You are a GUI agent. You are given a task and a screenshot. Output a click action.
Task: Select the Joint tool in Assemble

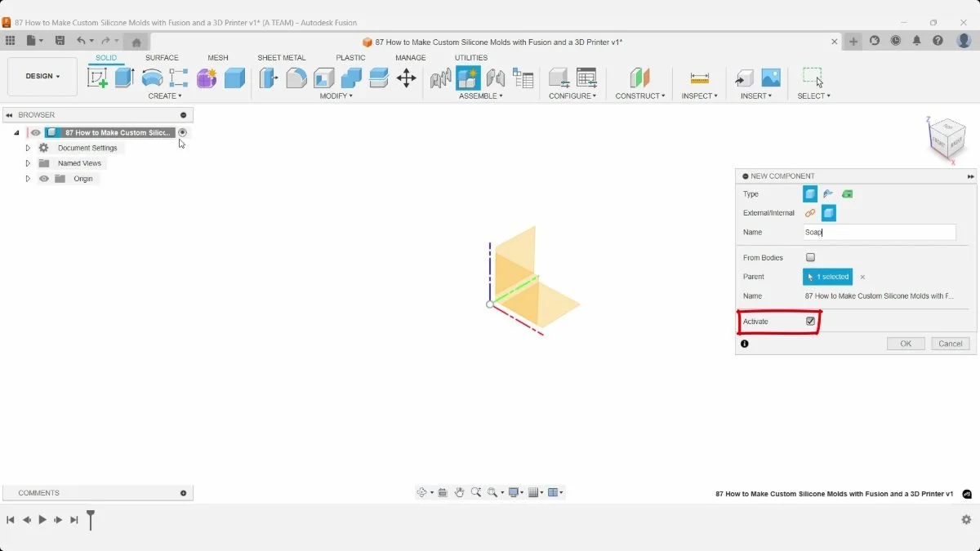click(496, 78)
